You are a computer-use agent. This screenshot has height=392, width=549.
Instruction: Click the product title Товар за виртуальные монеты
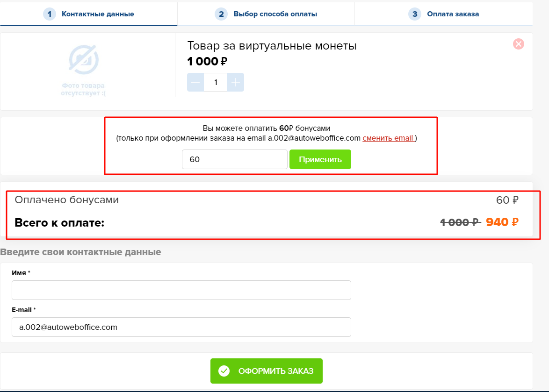[x=272, y=46]
